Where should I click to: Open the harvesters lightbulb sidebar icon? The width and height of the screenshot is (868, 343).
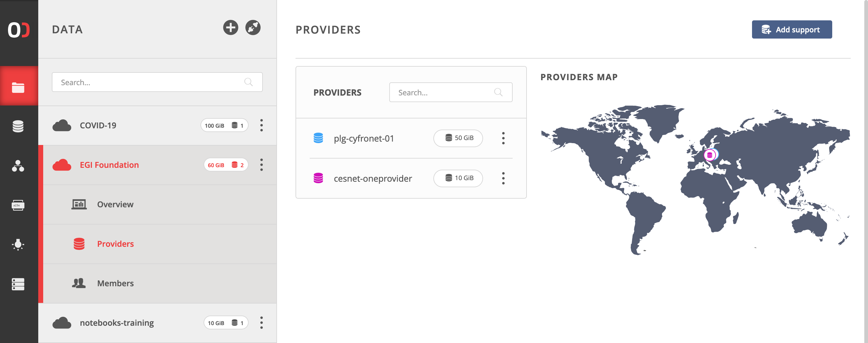point(18,244)
